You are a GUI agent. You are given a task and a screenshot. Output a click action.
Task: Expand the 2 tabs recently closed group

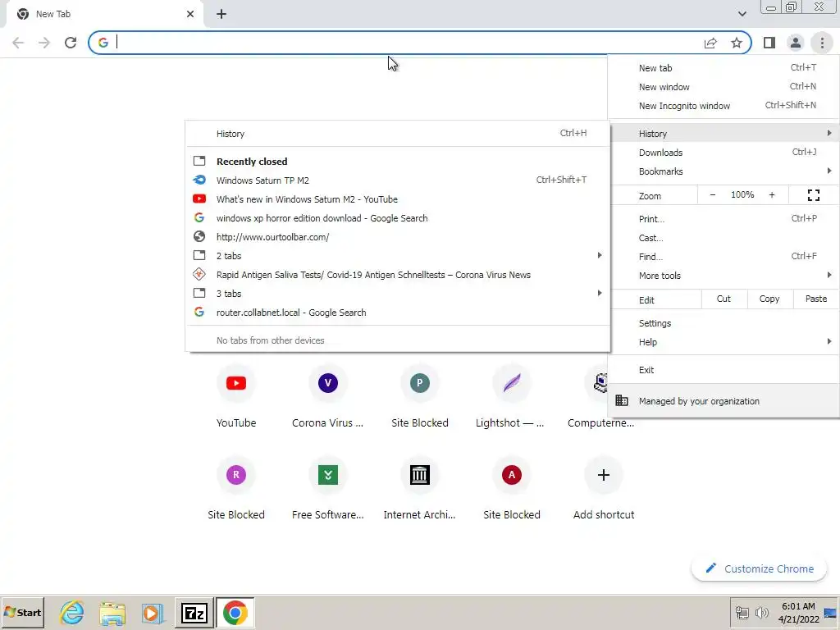[398, 256]
